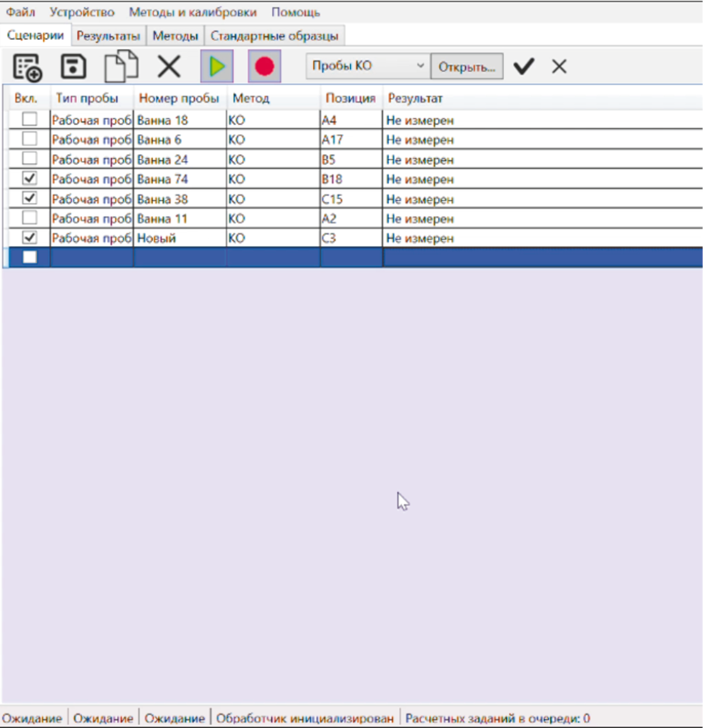This screenshot has height=728, width=703.
Task: Click the black checkmark select-all icon
Action: tap(524, 66)
